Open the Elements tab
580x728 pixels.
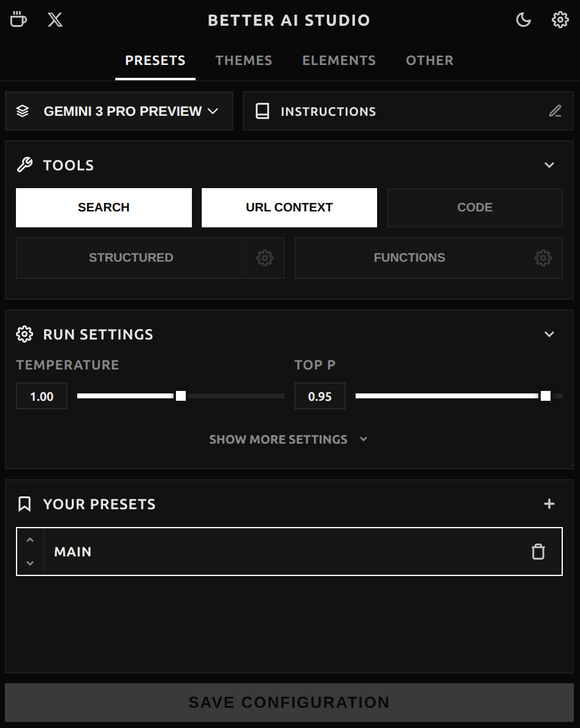(338, 61)
